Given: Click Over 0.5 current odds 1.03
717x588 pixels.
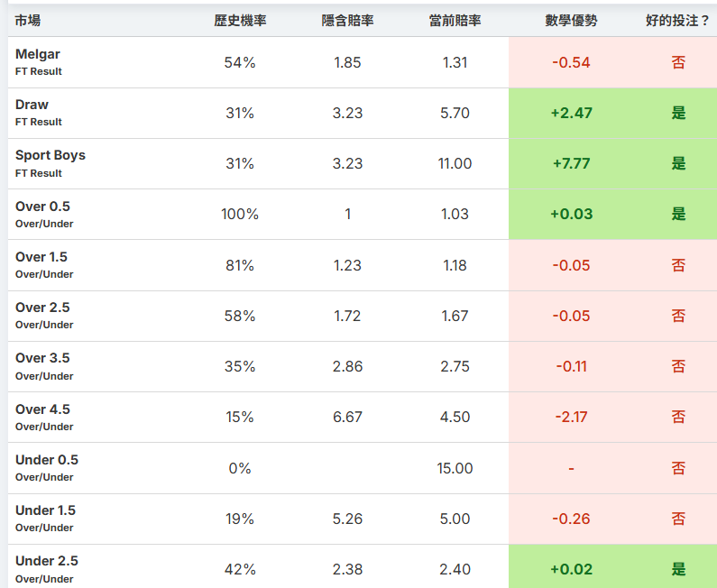Looking at the screenshot, I should (x=455, y=214).
